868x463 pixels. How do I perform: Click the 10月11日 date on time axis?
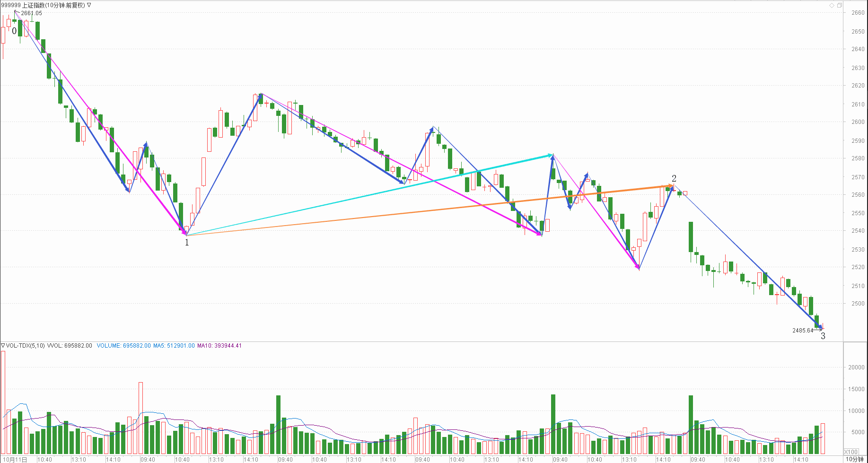tap(16, 460)
